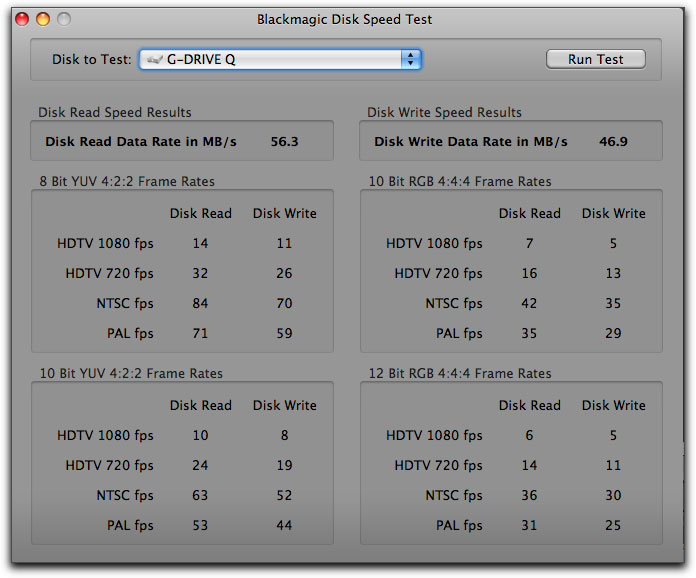Click the gray zoom button in title bar

coord(64,19)
